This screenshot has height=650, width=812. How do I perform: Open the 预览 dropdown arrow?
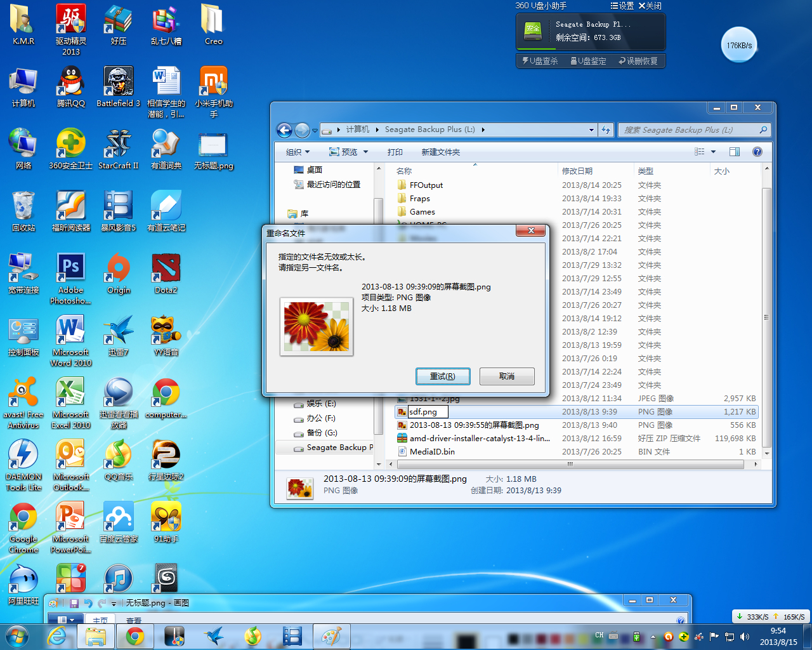click(365, 152)
